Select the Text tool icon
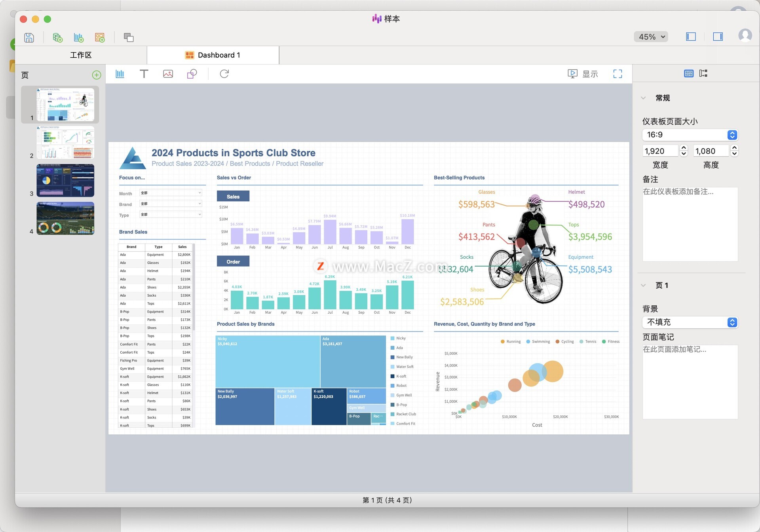This screenshot has height=532, width=760. 144,74
